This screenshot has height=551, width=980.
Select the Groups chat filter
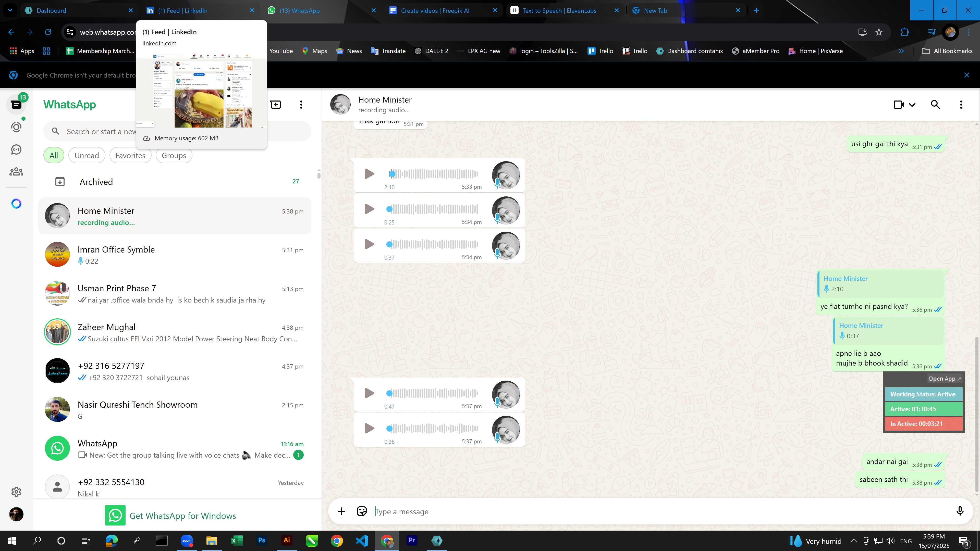click(174, 156)
